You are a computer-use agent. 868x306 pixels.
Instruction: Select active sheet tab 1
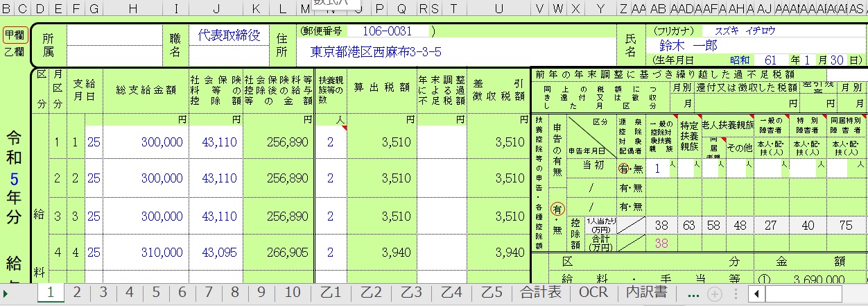(x=50, y=292)
